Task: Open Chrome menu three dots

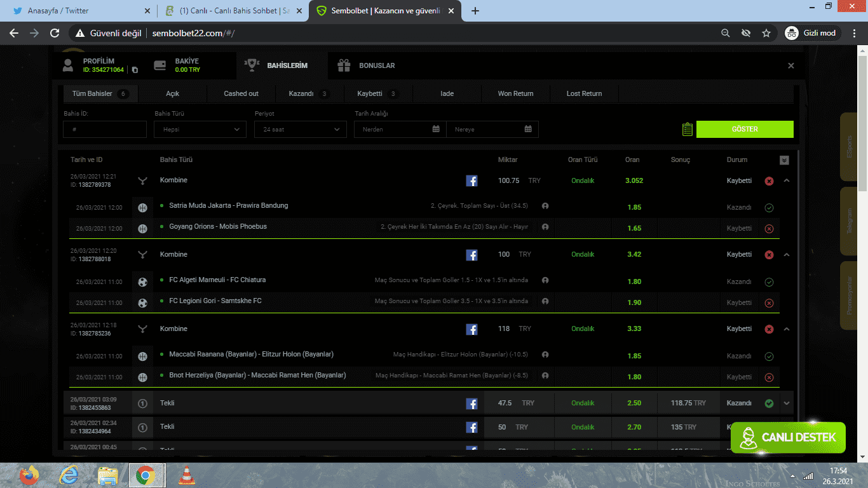Action: [x=855, y=33]
